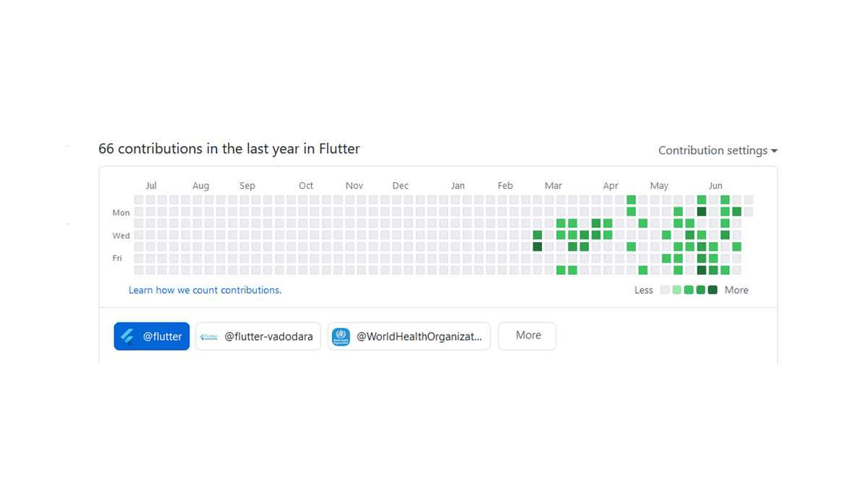Image resolution: width=868 pixels, height=488 pixels.
Task: Choose the @WorldHealthOrganizat... organization filter
Action: pos(409,336)
